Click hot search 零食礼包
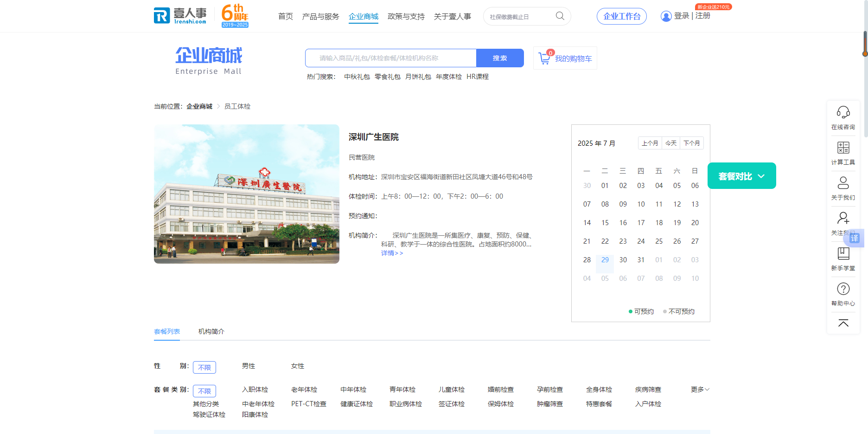 click(388, 77)
